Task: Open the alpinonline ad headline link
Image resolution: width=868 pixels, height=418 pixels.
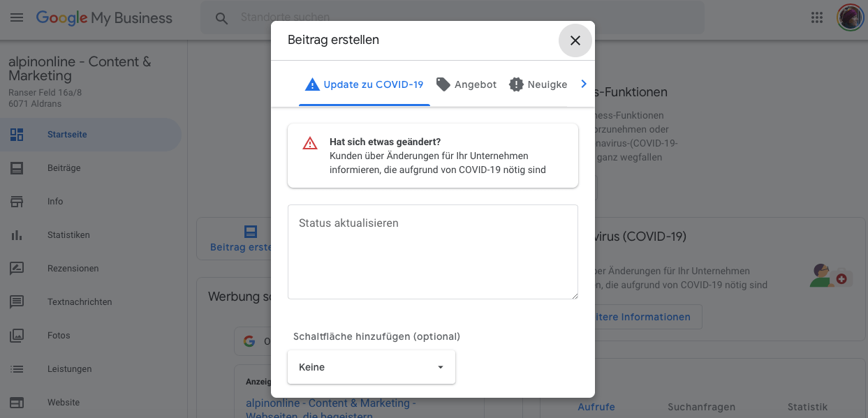Action: tap(332, 410)
